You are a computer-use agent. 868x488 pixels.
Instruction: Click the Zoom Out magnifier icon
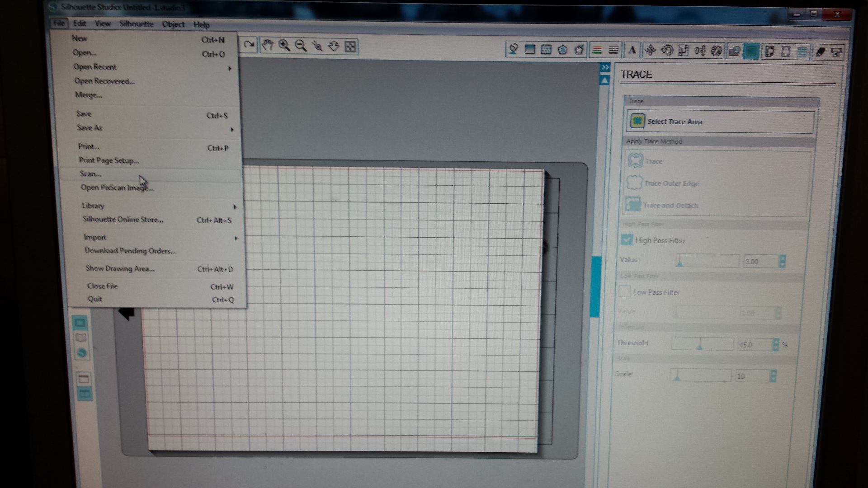(301, 46)
